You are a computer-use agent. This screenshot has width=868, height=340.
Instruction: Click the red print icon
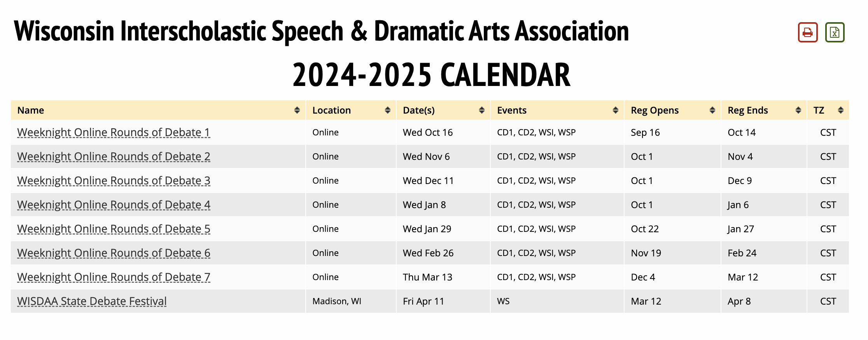[x=808, y=32]
